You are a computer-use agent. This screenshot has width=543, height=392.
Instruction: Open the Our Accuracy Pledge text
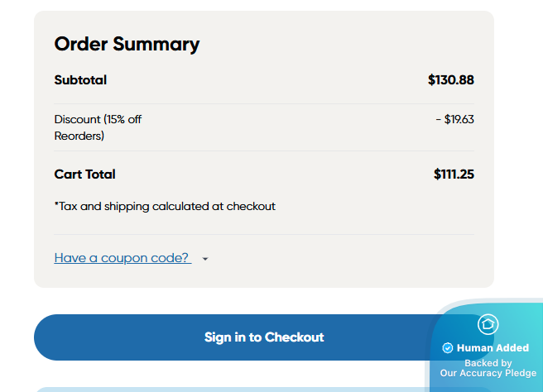[x=488, y=373]
